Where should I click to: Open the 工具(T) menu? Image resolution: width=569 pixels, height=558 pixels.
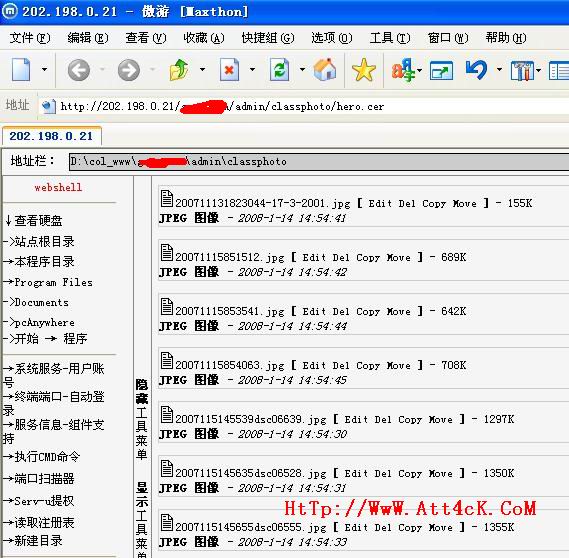[x=390, y=38]
